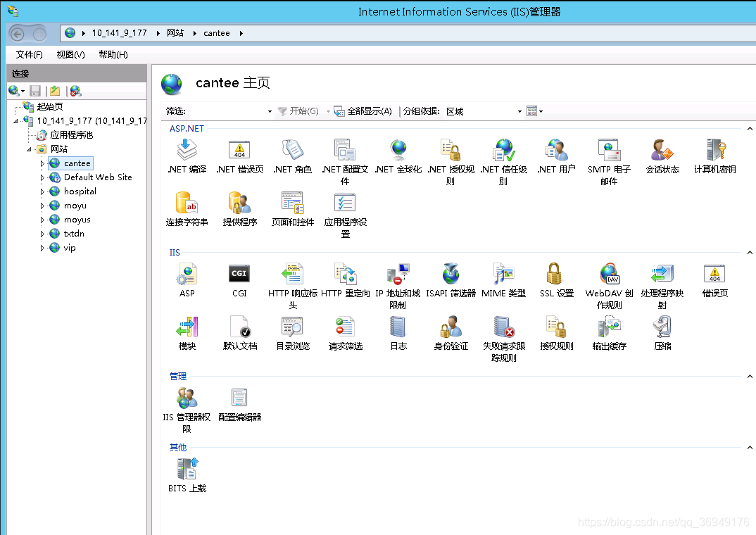The height and width of the screenshot is (535, 756).
Task: Open BITS 上载 feature
Action: [187, 474]
